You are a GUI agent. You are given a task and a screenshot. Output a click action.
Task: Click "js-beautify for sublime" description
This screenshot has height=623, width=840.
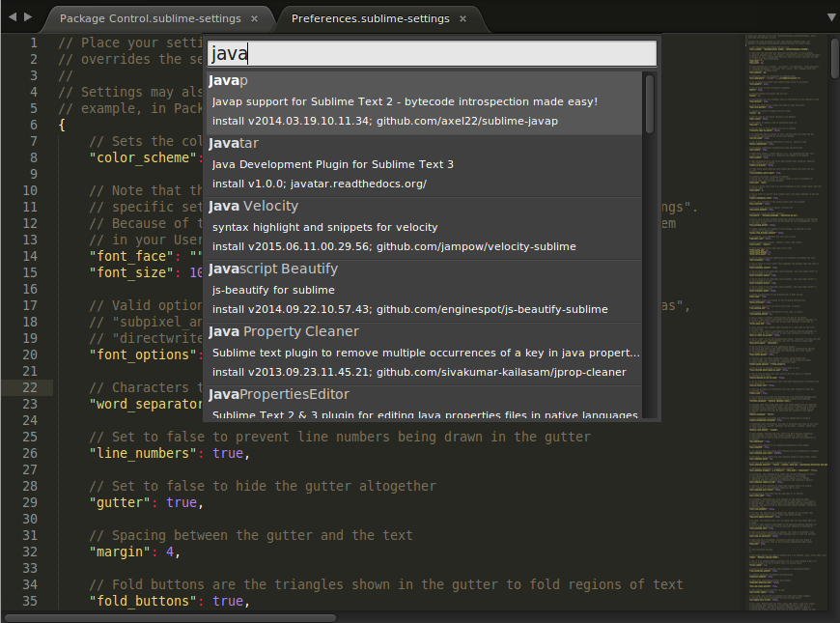pyautogui.click(x=273, y=290)
